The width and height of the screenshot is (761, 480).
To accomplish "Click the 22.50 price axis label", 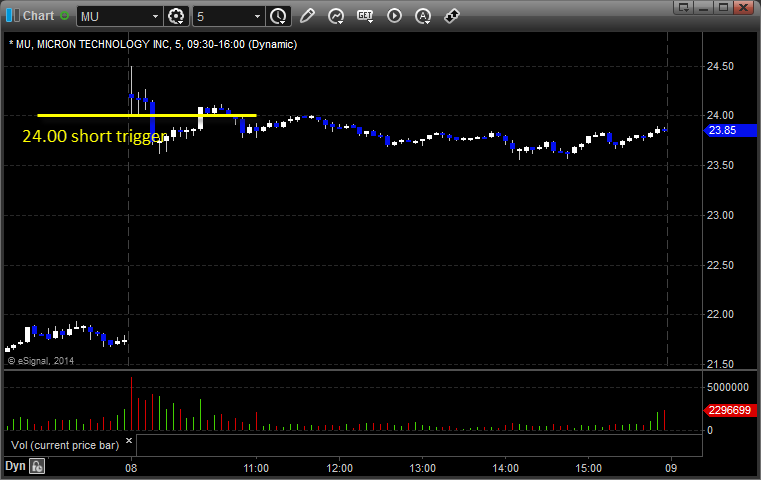I will pyautogui.click(x=720, y=265).
